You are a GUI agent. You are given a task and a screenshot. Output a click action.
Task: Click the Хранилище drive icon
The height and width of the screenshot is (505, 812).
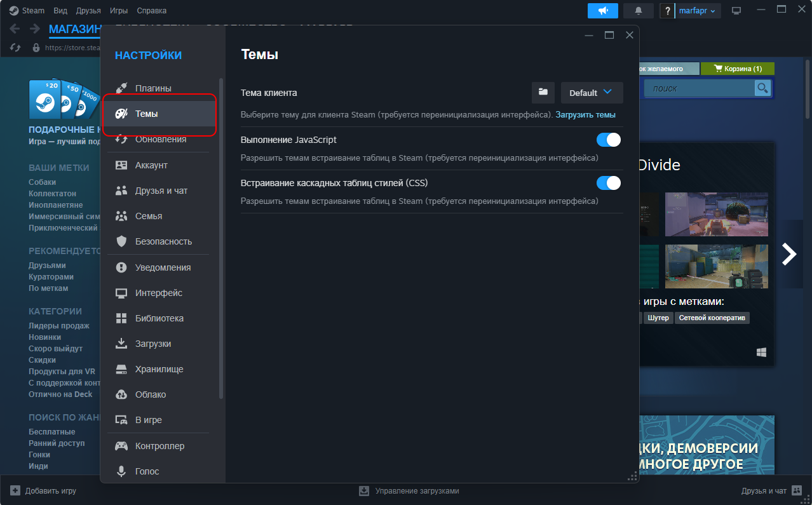pos(121,369)
